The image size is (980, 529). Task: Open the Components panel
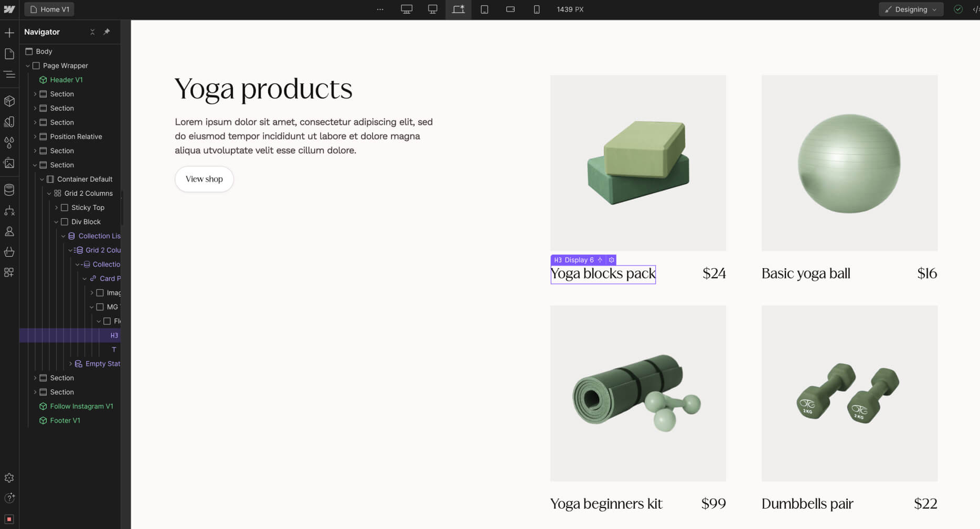[9, 100]
